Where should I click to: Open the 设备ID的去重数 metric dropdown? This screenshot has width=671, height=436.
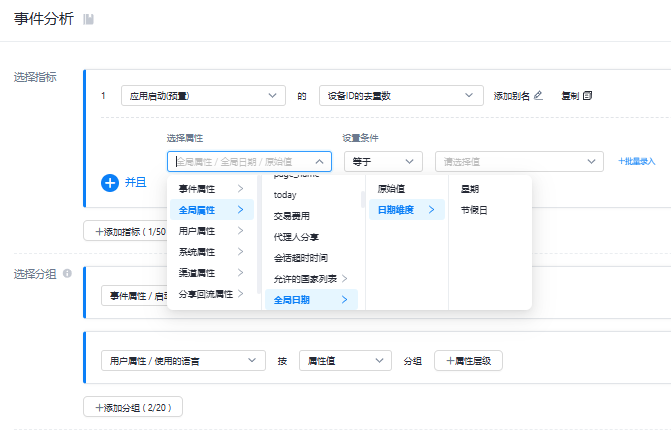[x=401, y=95]
